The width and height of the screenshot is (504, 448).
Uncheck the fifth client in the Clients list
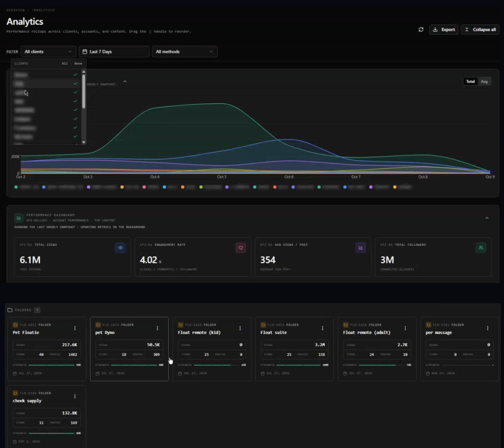click(75, 110)
